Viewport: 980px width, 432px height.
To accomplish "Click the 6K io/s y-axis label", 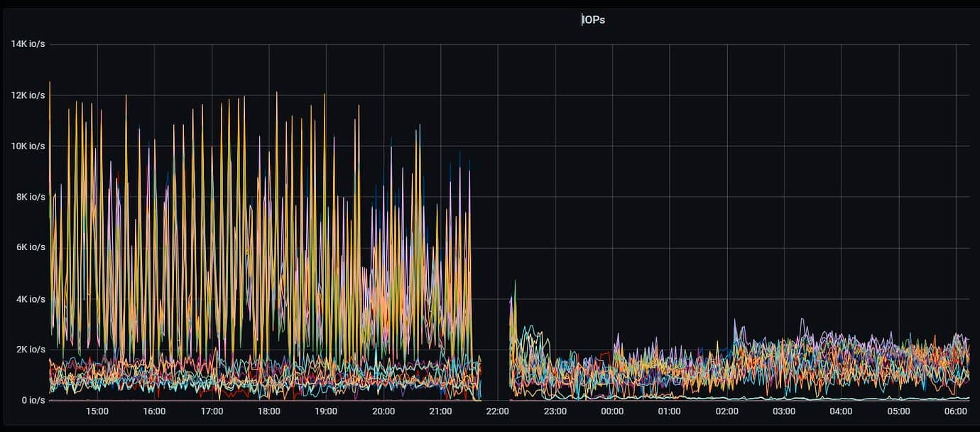I will point(28,247).
